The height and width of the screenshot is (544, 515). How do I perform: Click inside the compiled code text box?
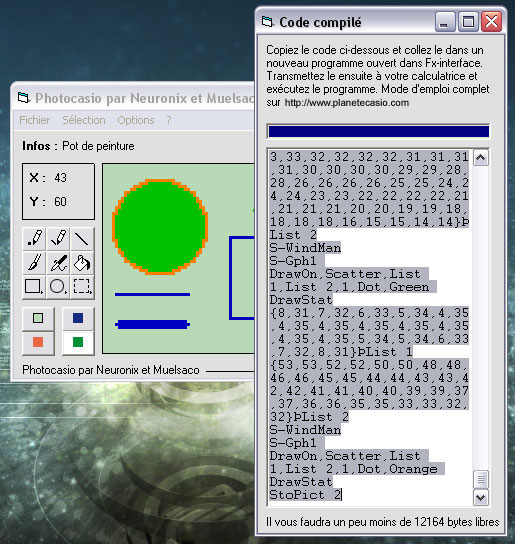click(x=370, y=326)
